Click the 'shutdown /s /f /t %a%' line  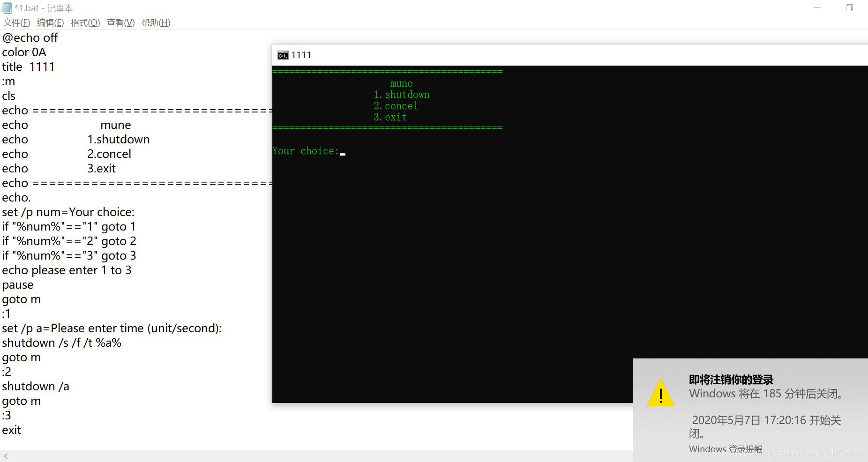click(62, 343)
